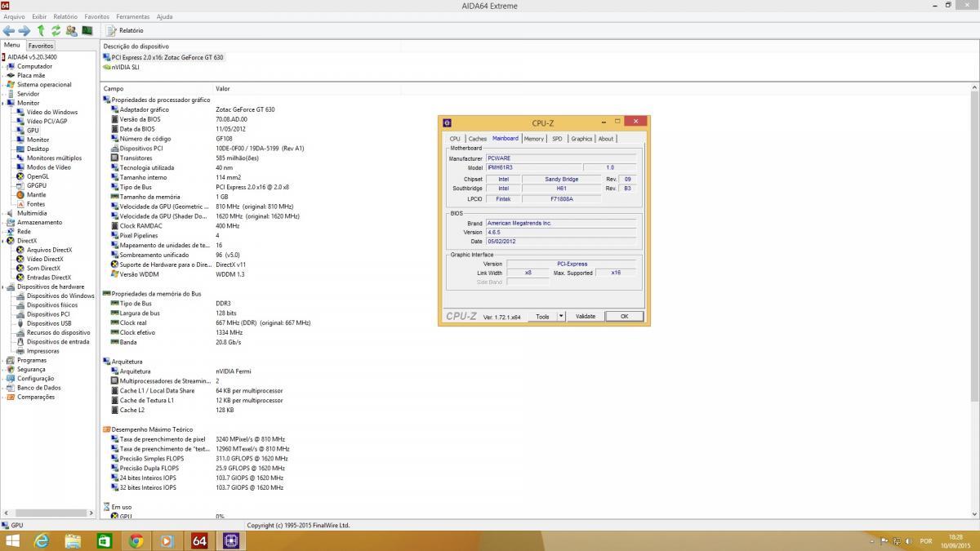This screenshot has width=980, height=551.
Task: Open Google Chrome from taskbar
Action: point(136,540)
